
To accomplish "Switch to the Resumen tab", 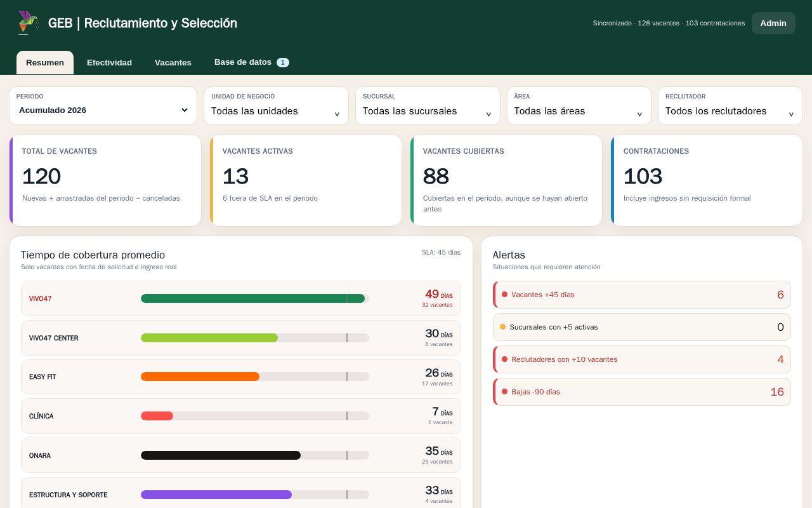I will (45, 63).
